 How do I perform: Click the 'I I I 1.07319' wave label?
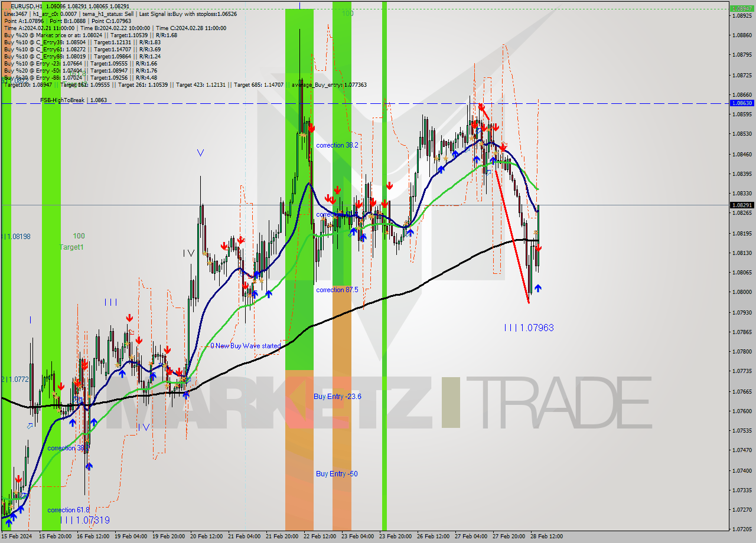coord(84,521)
